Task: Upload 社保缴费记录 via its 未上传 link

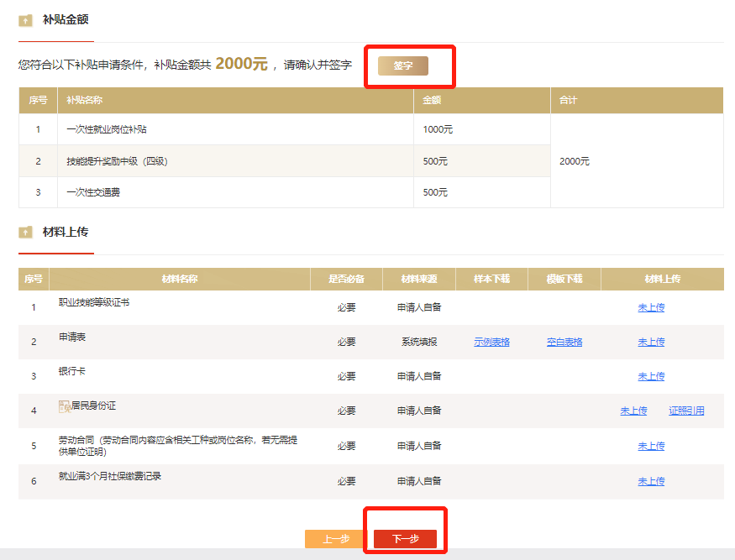Action: coord(651,481)
